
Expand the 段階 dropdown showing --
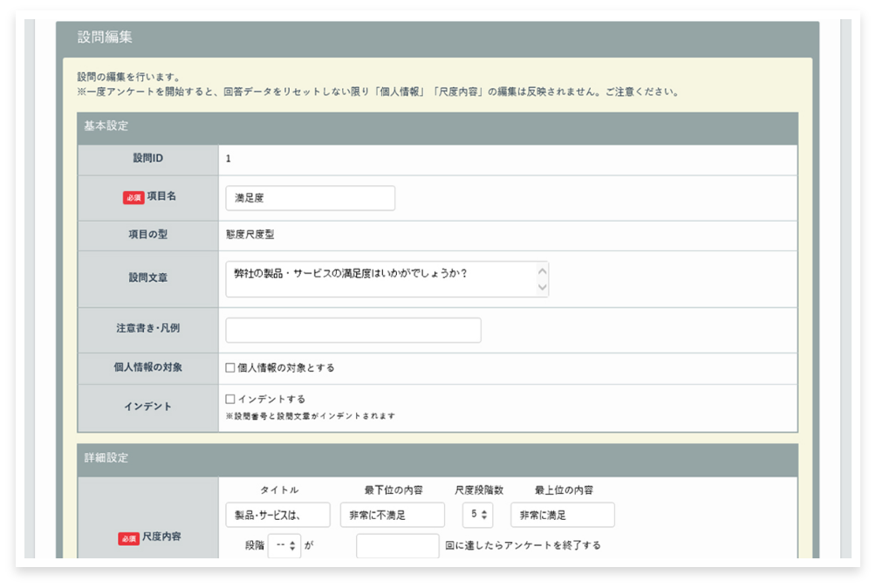coord(284,546)
